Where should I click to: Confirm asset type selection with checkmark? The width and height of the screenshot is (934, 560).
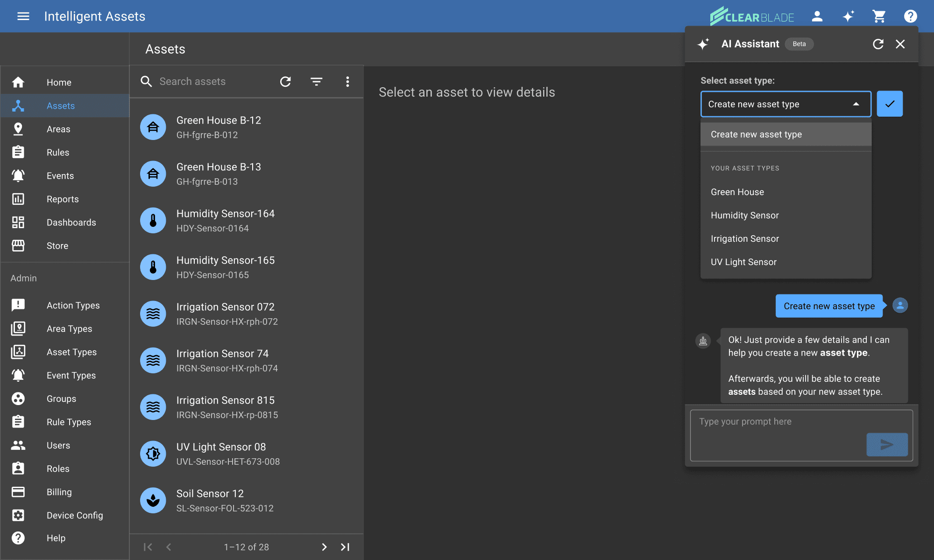click(889, 104)
